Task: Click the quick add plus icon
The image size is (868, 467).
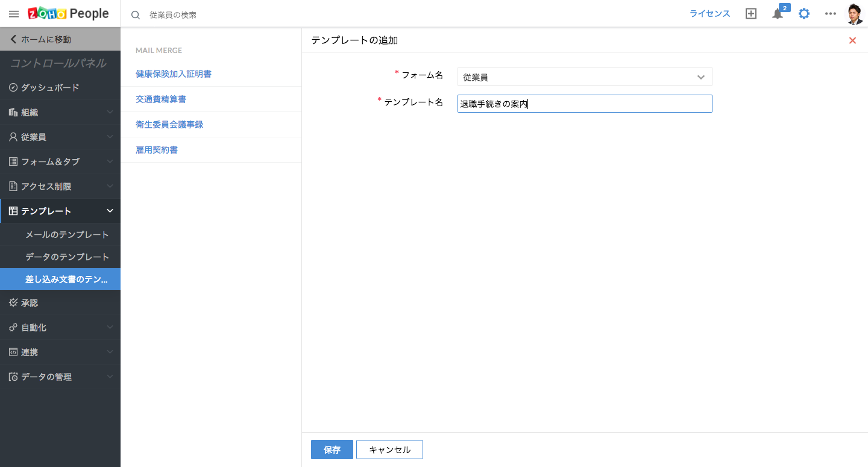Action: pyautogui.click(x=751, y=14)
